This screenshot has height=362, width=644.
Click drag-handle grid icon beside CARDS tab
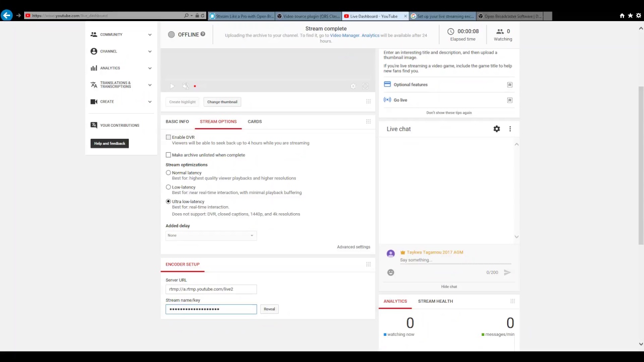[x=368, y=122]
